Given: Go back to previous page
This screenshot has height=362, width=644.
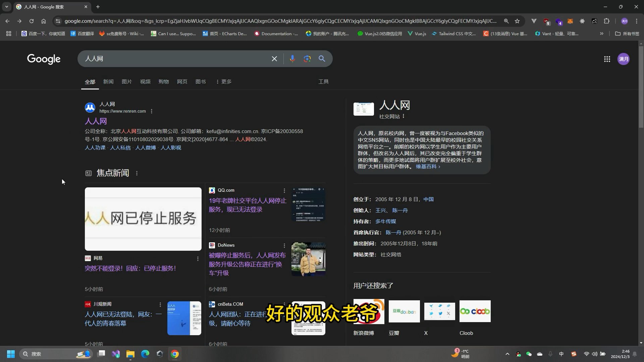Looking at the screenshot, I should 7,21.
